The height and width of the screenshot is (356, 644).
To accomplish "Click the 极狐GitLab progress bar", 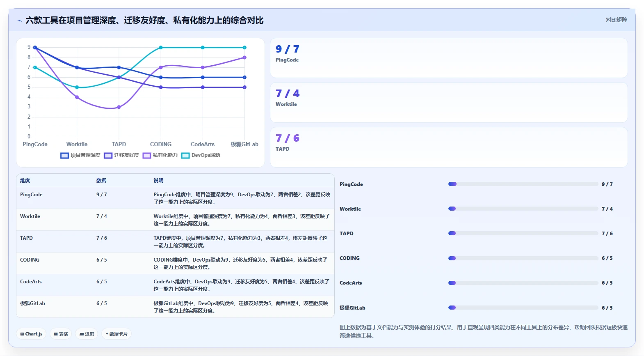I will pyautogui.click(x=523, y=308).
